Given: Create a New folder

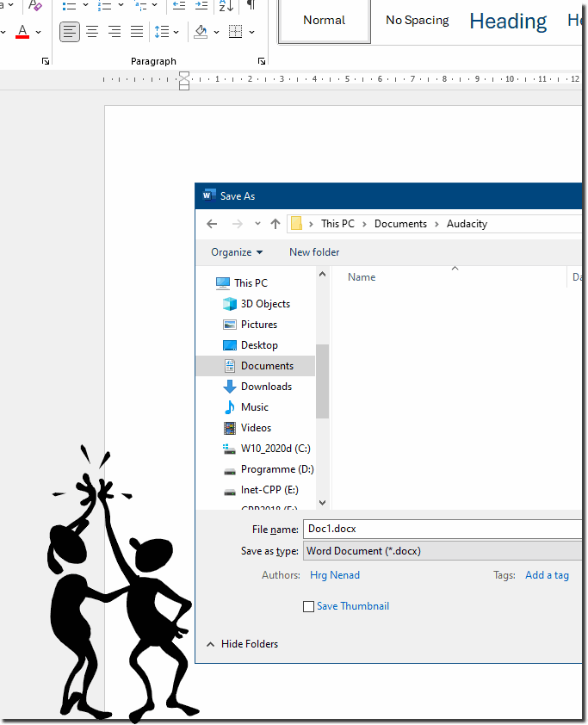Looking at the screenshot, I should pyautogui.click(x=314, y=252).
